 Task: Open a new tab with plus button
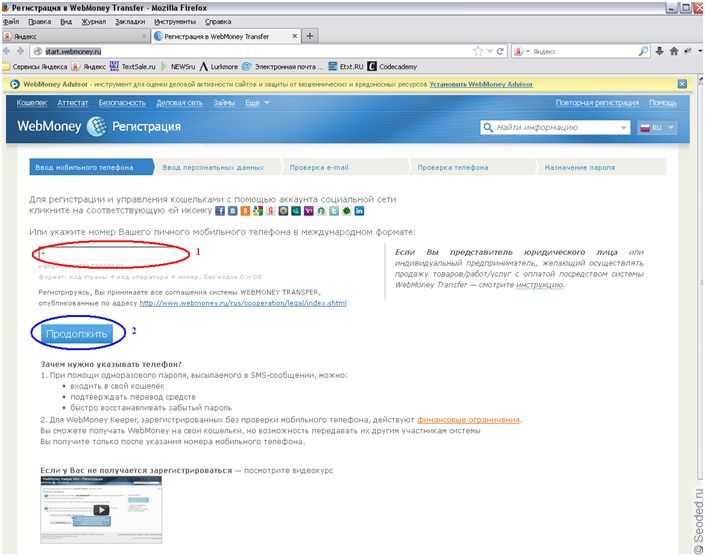pyautogui.click(x=309, y=36)
